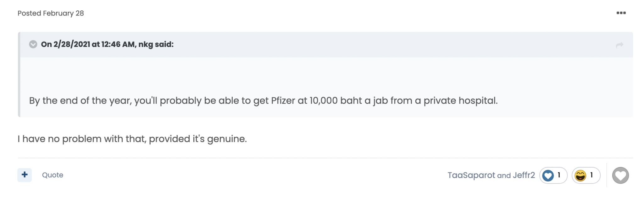Click the Quote link
644x218 pixels.
coord(53,175)
